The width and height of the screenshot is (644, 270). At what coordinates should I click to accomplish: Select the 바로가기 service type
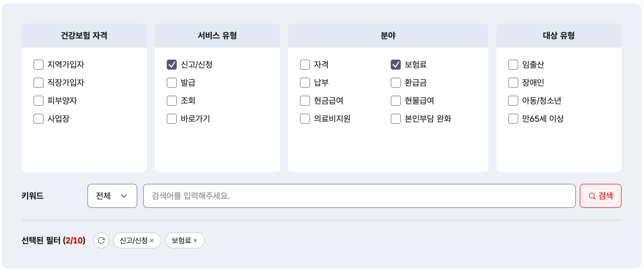(x=171, y=119)
